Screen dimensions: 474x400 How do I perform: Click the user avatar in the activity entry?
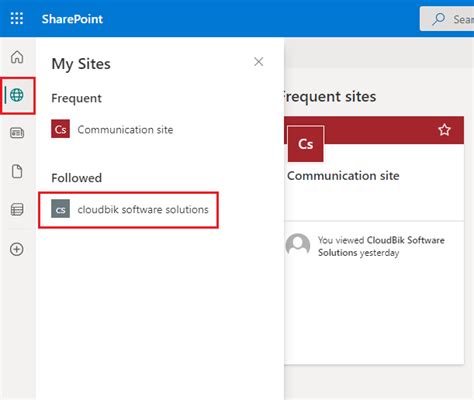(x=298, y=246)
